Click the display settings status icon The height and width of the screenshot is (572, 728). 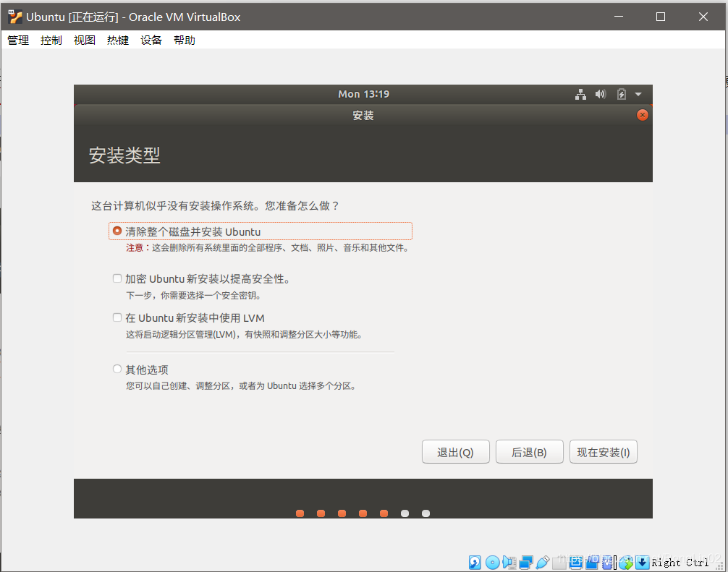pos(576,563)
